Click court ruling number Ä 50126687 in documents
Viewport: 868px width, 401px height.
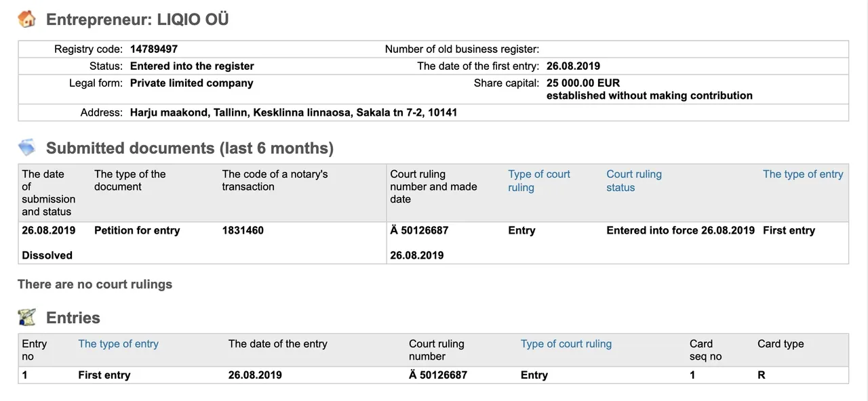(419, 230)
